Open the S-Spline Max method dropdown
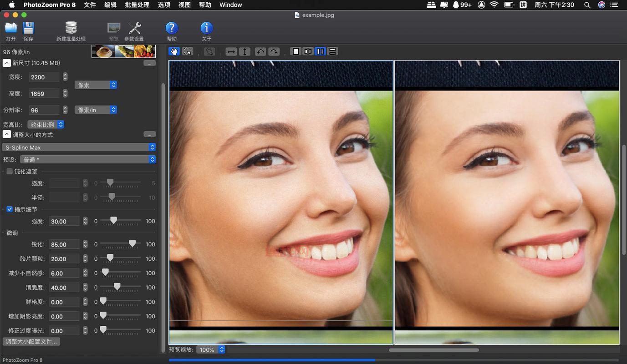 (x=79, y=147)
